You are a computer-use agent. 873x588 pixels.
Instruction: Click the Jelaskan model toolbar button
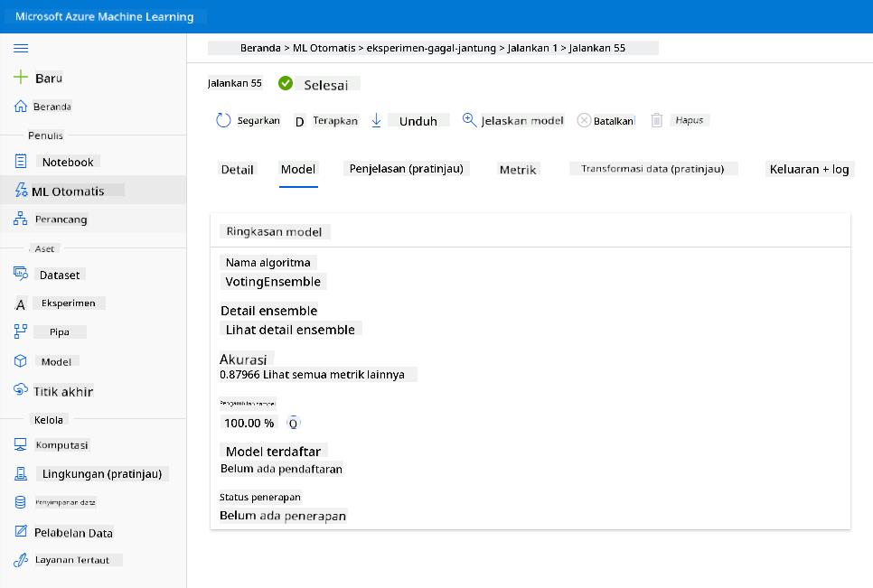pyautogui.click(x=513, y=120)
